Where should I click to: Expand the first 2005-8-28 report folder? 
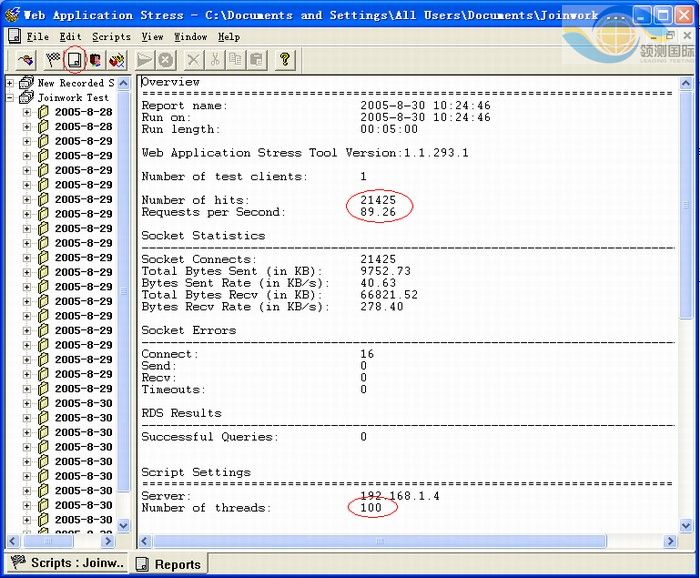27,112
